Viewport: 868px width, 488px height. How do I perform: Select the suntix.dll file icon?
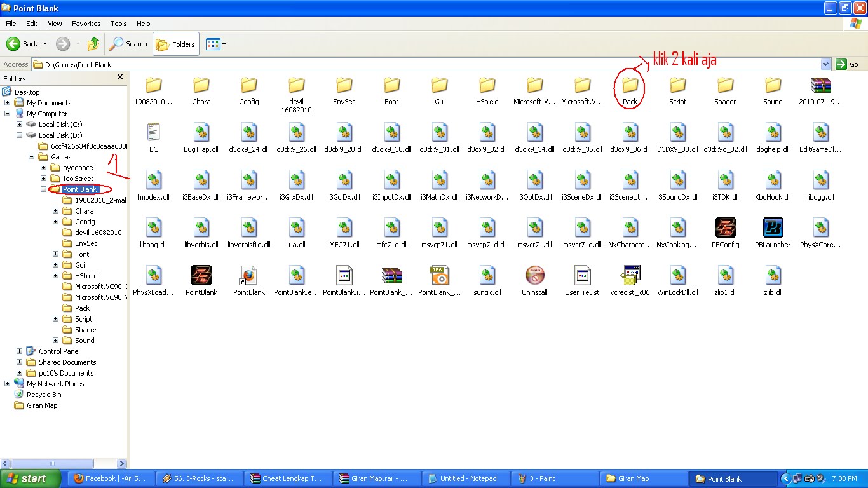(x=487, y=275)
